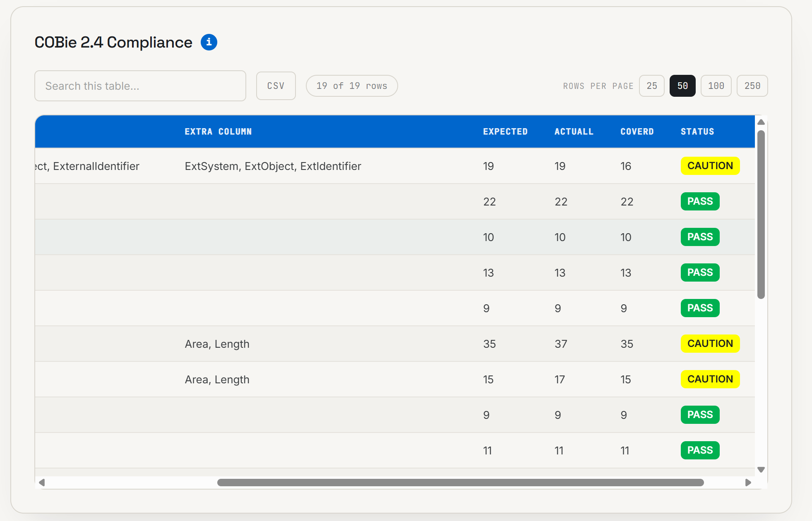
Task: Click the Area, Length cell in the 15 row
Action: [x=217, y=380]
